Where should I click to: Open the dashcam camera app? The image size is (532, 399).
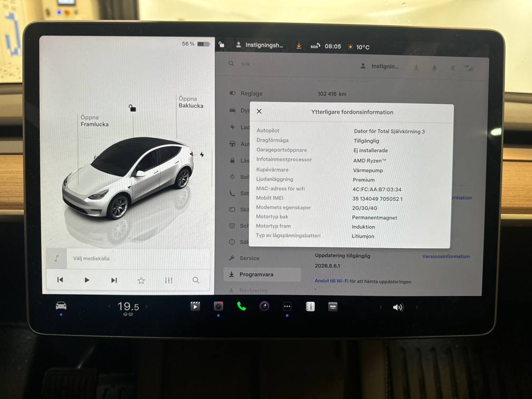218,307
